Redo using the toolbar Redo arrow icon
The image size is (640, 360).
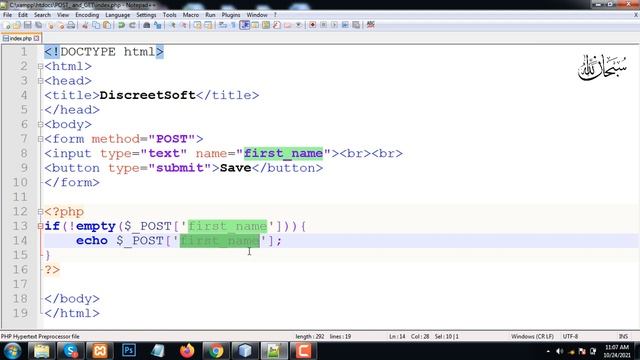click(x=132, y=25)
